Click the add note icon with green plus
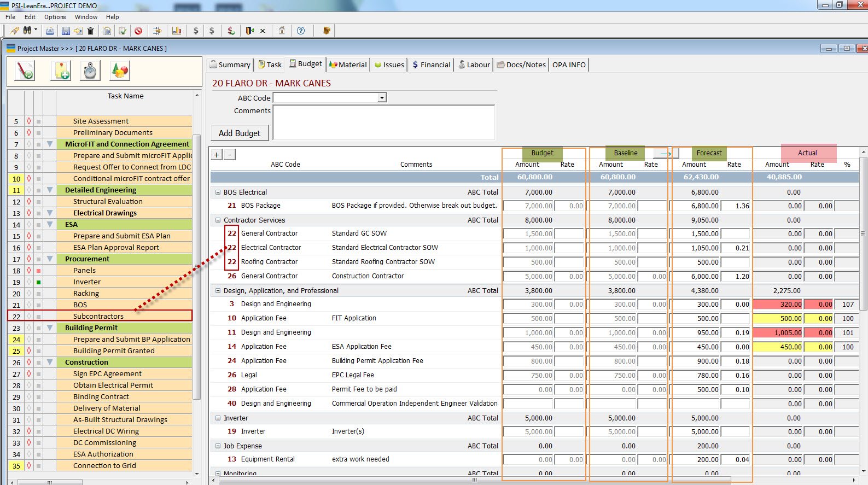The height and width of the screenshot is (485, 868). pos(61,71)
